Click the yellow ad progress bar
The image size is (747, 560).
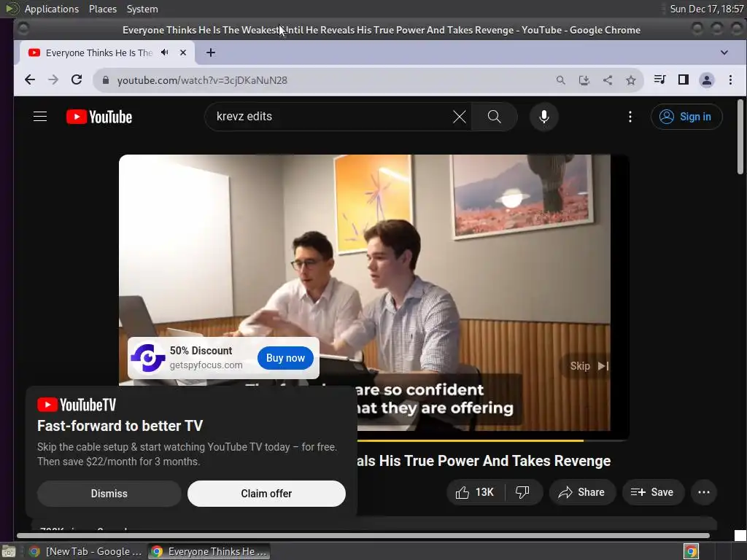[x=471, y=441]
